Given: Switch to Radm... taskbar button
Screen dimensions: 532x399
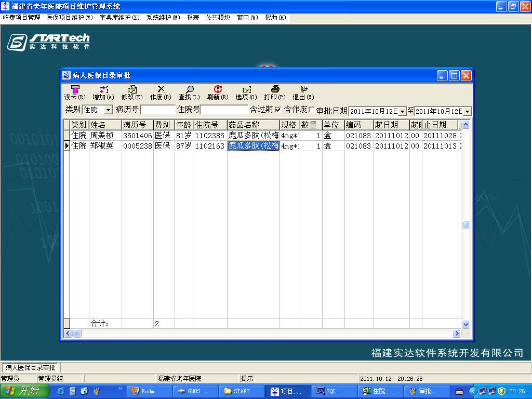Looking at the screenshot, I should point(150,391).
